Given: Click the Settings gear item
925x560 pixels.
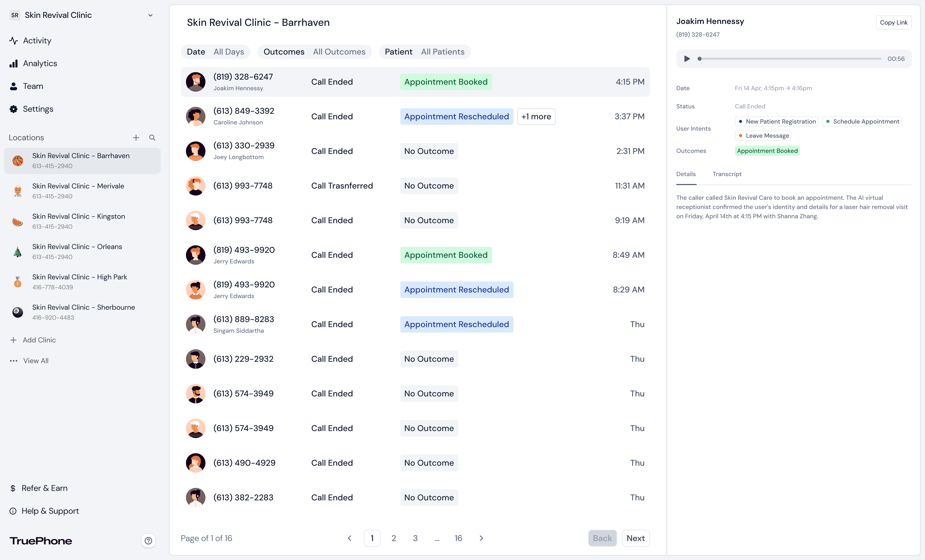Looking at the screenshot, I should coord(38,109).
